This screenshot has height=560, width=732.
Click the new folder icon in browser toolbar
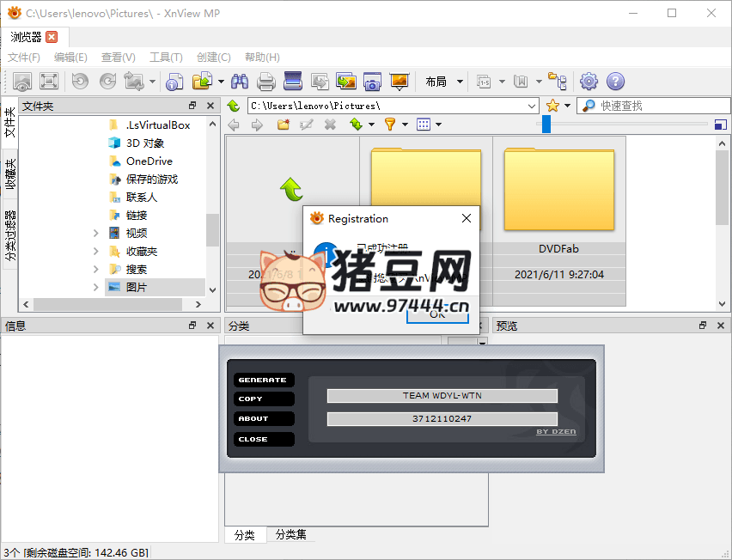283,125
